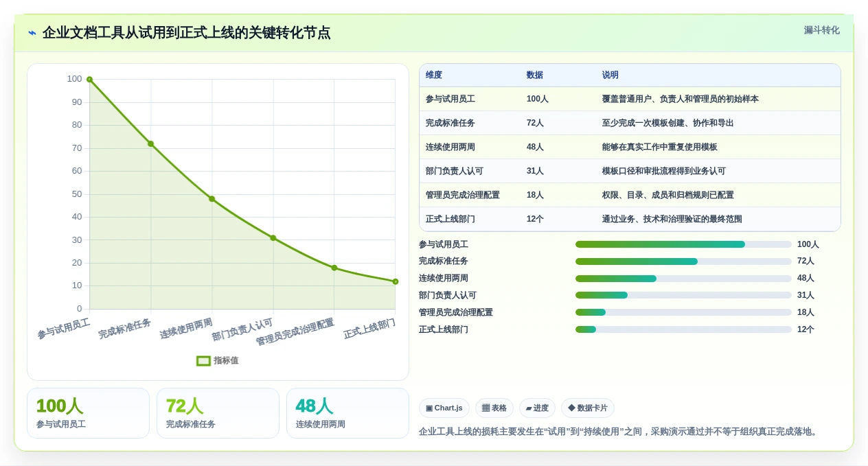Click the description 能够在真实工作中重复使用模板
Image resolution: width=868 pixels, height=466 pixels.
660,147
